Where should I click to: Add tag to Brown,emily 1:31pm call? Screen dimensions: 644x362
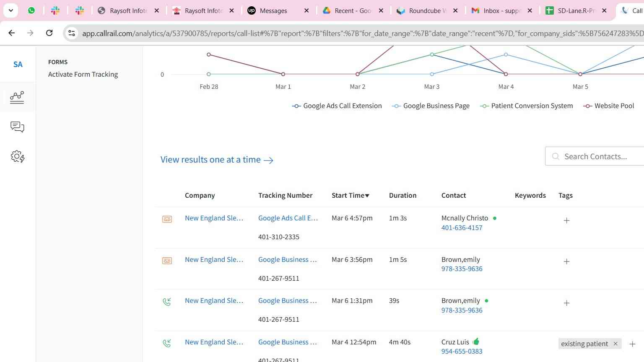point(566,303)
